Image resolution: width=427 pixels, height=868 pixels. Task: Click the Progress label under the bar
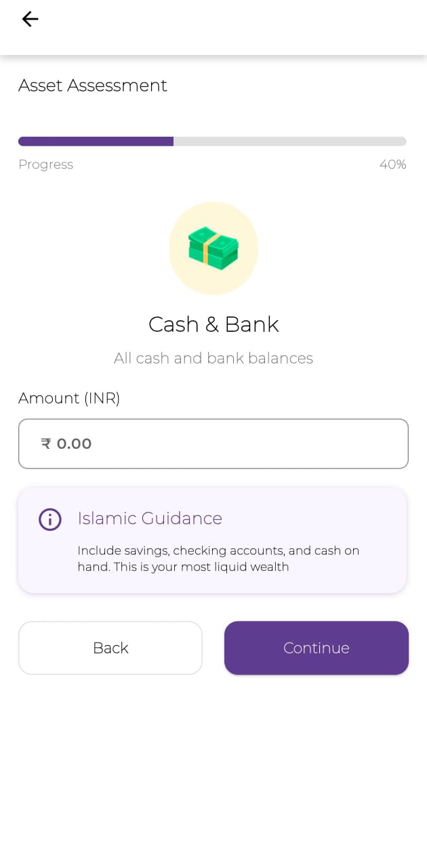(45, 165)
